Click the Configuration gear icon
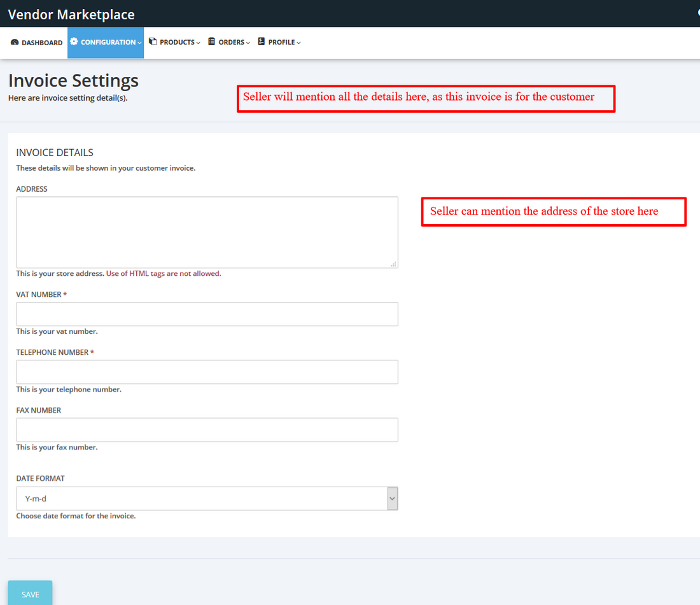This screenshot has height=605, width=700. [74, 42]
